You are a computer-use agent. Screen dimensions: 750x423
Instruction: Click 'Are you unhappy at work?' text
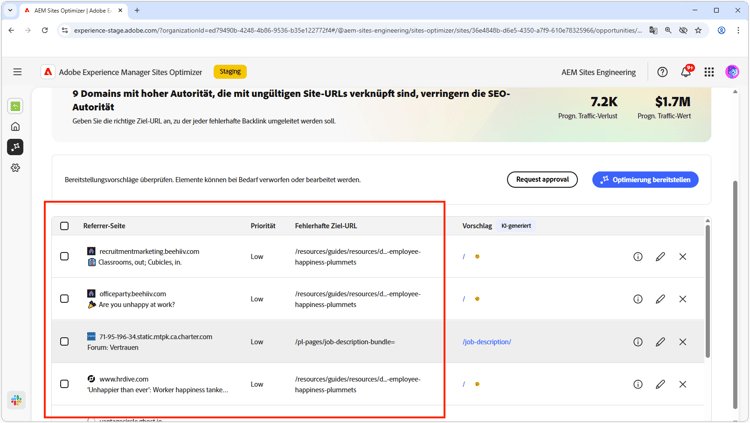tap(137, 304)
